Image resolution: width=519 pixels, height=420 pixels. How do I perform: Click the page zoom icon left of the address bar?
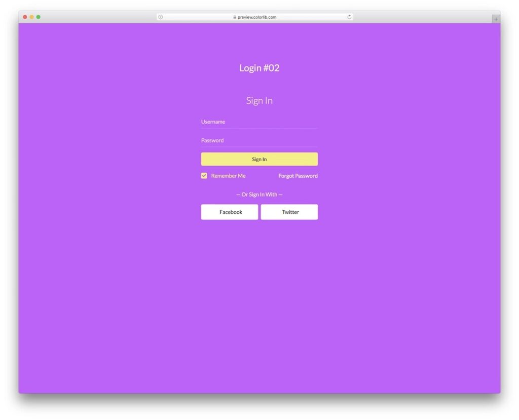(161, 17)
